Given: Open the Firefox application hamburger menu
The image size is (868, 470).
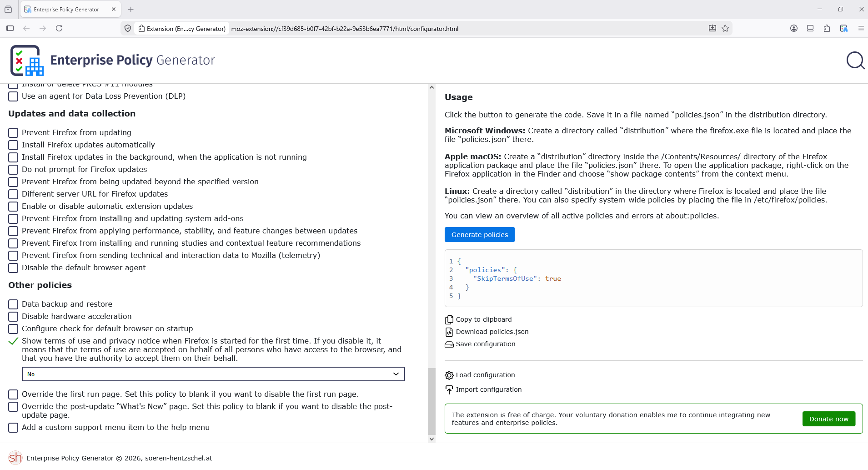Looking at the screenshot, I should 861,28.
